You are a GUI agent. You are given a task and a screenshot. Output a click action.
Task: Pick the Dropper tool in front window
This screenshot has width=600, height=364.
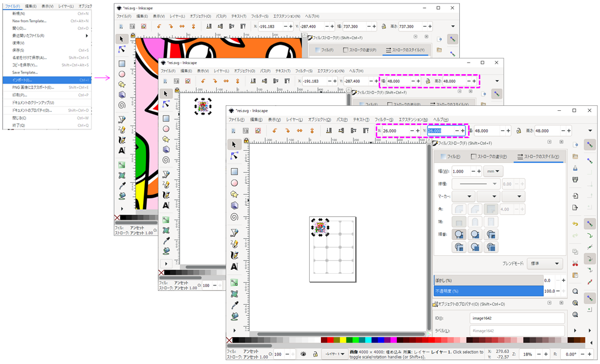pyautogui.click(x=234, y=305)
